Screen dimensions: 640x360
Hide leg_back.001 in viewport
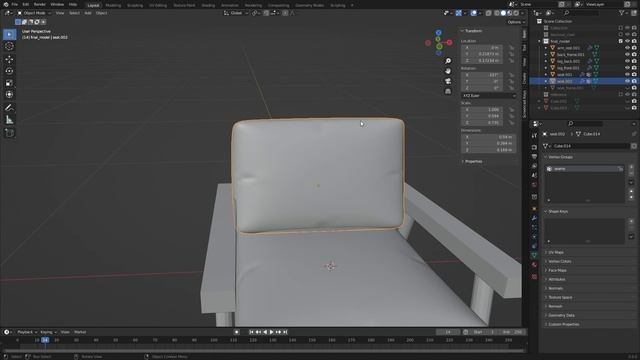tap(627, 61)
